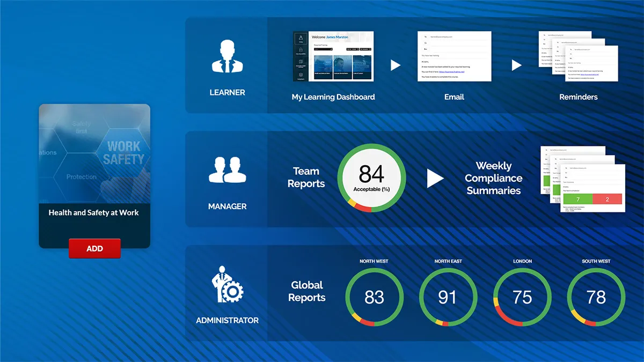Click the Global Reports label
This screenshot has height=362, width=644.
point(306,291)
